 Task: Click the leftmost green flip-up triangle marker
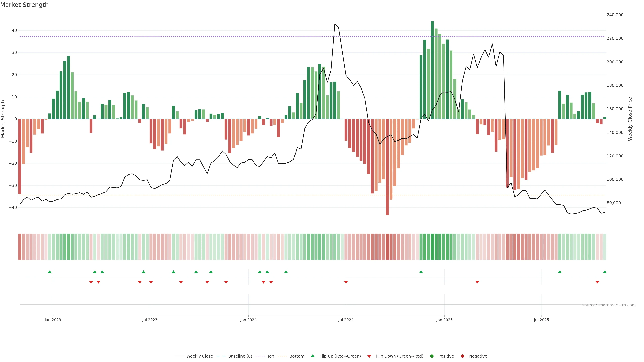click(x=50, y=272)
